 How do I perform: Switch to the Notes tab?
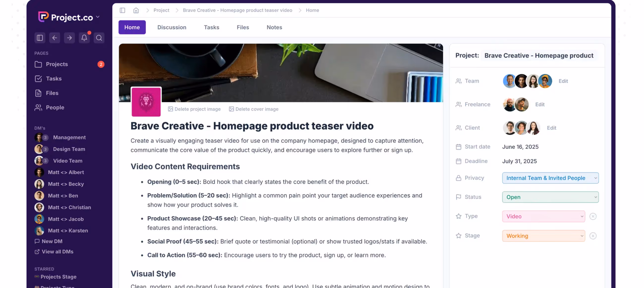[274, 27]
